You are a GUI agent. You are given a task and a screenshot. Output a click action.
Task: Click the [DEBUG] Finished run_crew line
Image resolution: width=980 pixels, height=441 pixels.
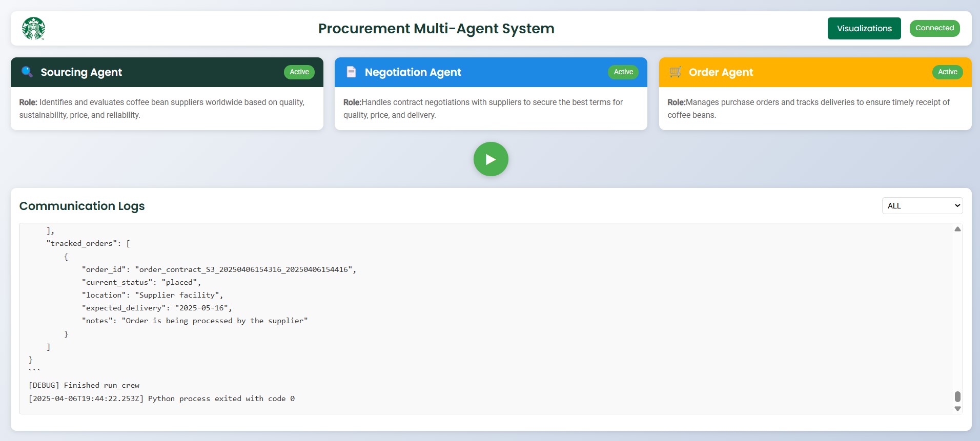pos(84,385)
